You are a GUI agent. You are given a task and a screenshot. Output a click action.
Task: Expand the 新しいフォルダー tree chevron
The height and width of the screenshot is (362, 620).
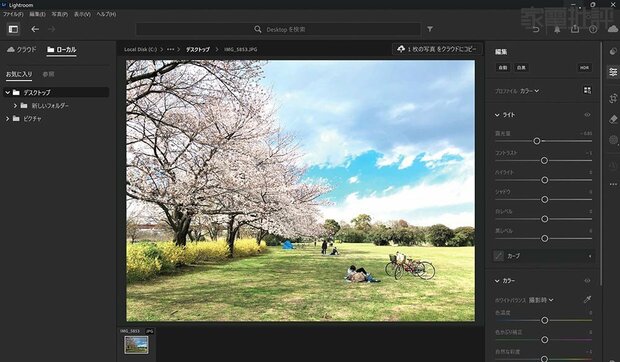[15, 106]
